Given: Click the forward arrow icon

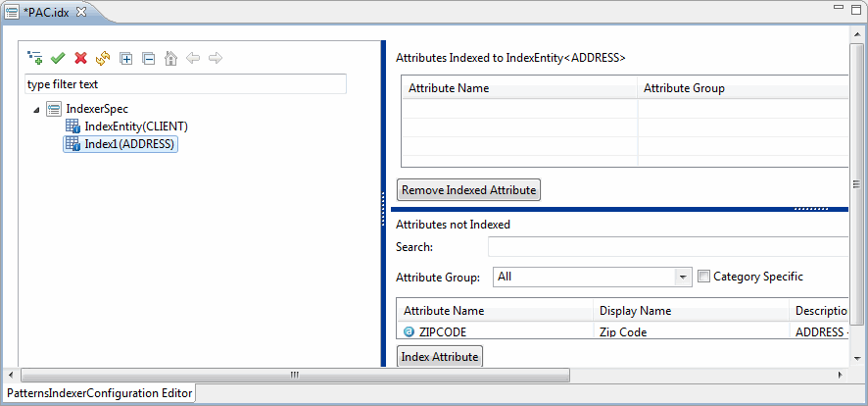Looking at the screenshot, I should point(216,58).
